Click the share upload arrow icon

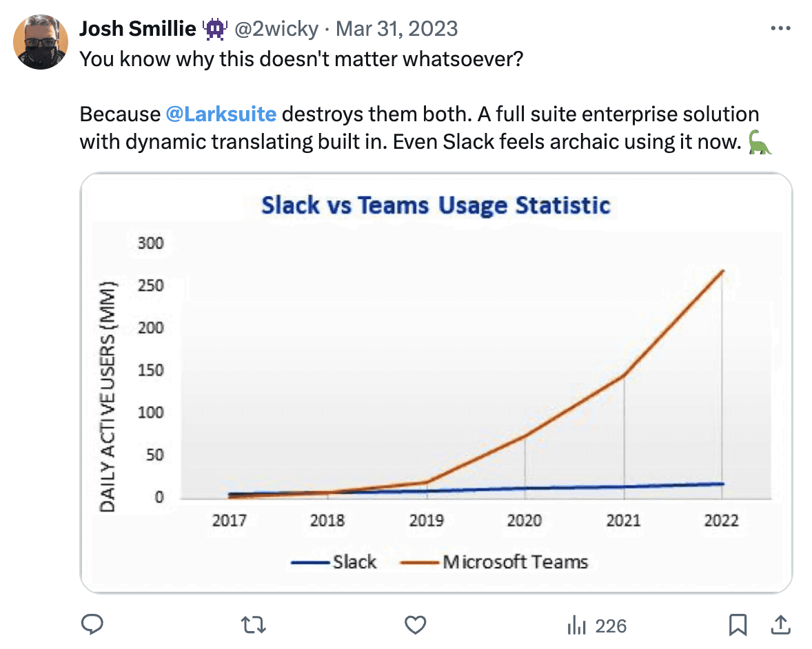click(x=780, y=625)
